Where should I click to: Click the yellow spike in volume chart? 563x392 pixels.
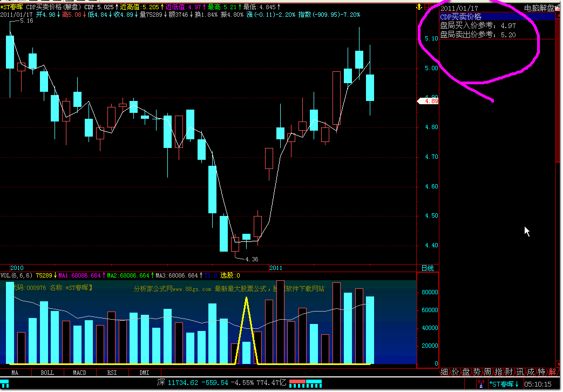pyautogui.click(x=246, y=330)
